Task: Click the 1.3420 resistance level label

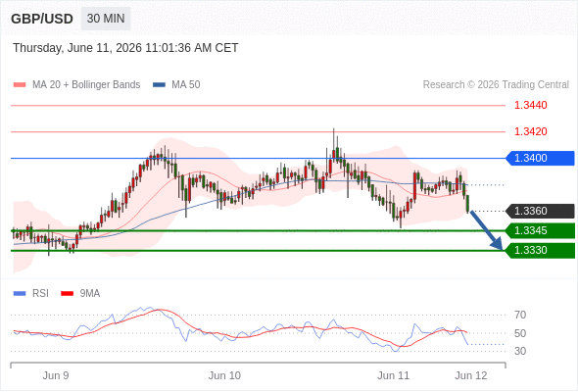Action: (x=530, y=131)
